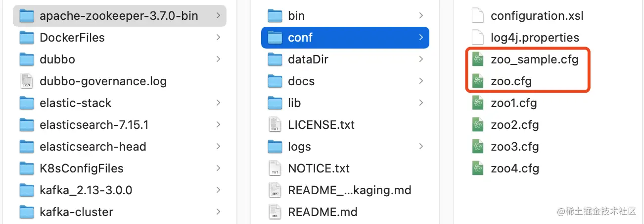This screenshot has width=644, height=224.
Task: Select the dataDir folder name
Action: pos(308,59)
